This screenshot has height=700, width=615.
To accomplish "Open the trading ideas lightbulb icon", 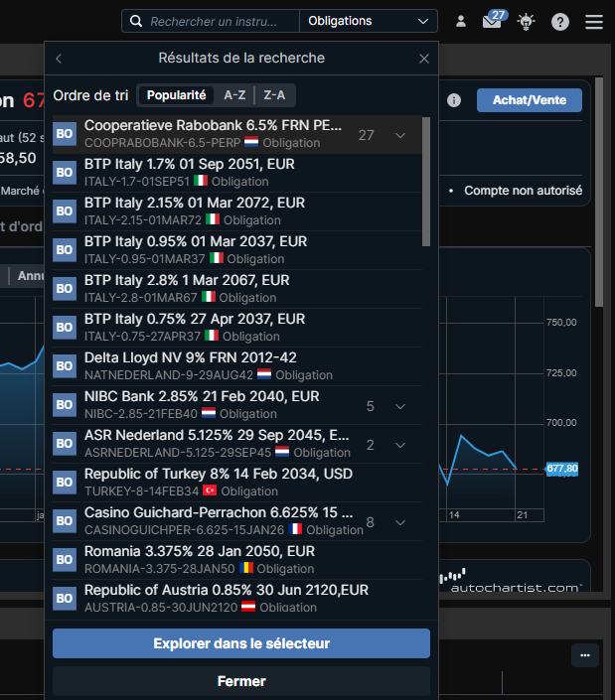I will [527, 22].
